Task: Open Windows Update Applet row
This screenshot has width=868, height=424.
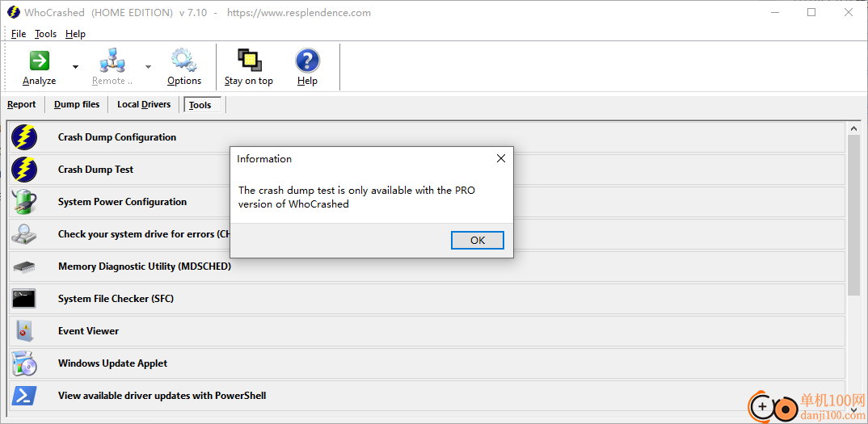Action: (x=427, y=363)
